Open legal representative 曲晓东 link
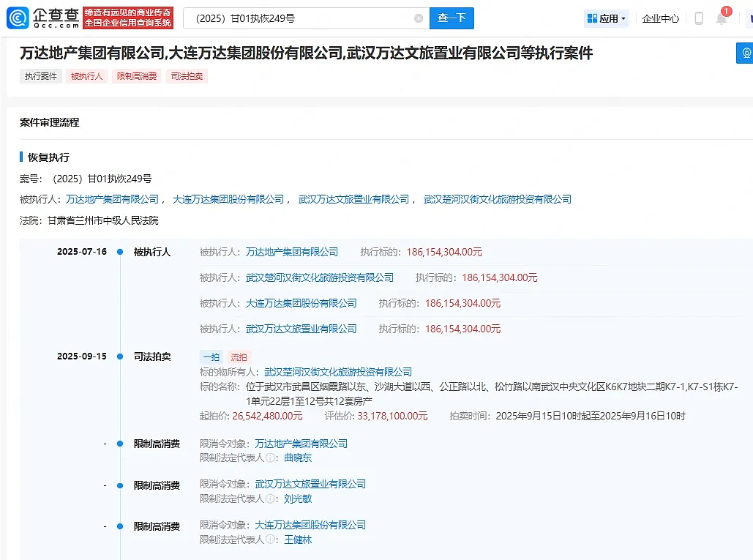 [298, 458]
